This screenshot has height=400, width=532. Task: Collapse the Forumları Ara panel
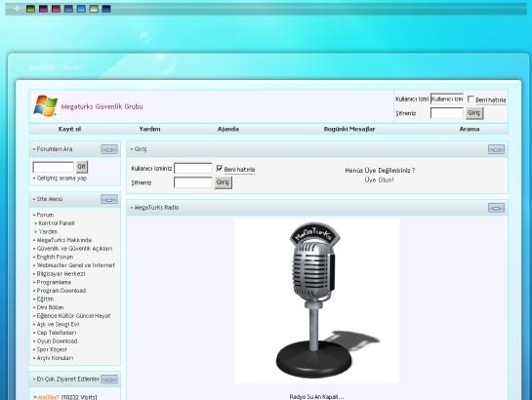tap(109, 149)
